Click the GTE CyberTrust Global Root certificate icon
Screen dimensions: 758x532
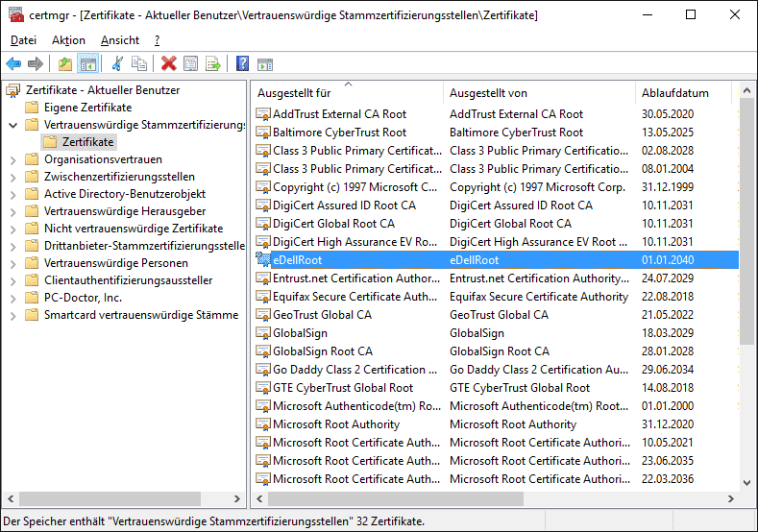[x=262, y=388]
